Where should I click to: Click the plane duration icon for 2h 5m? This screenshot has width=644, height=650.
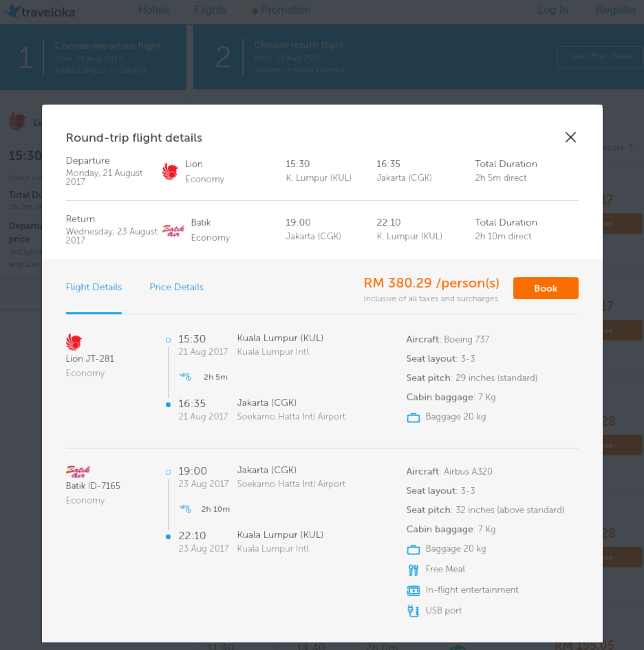[x=185, y=376]
